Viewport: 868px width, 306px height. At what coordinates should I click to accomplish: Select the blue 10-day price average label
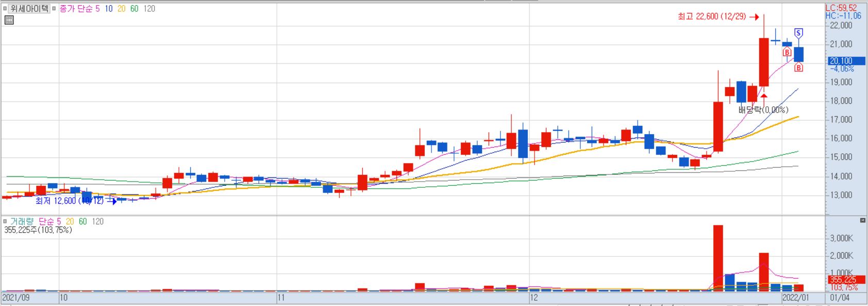pyautogui.click(x=109, y=9)
